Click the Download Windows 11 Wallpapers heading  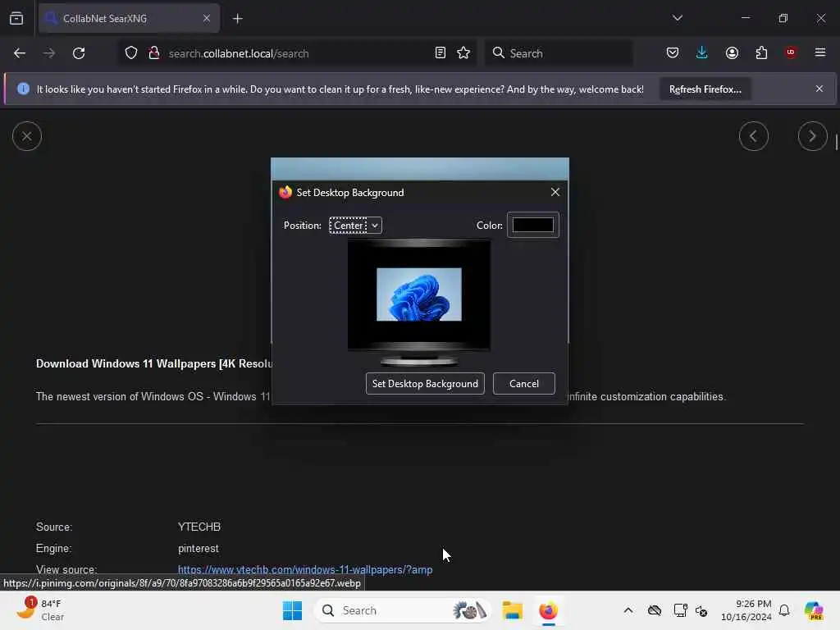pos(154,363)
